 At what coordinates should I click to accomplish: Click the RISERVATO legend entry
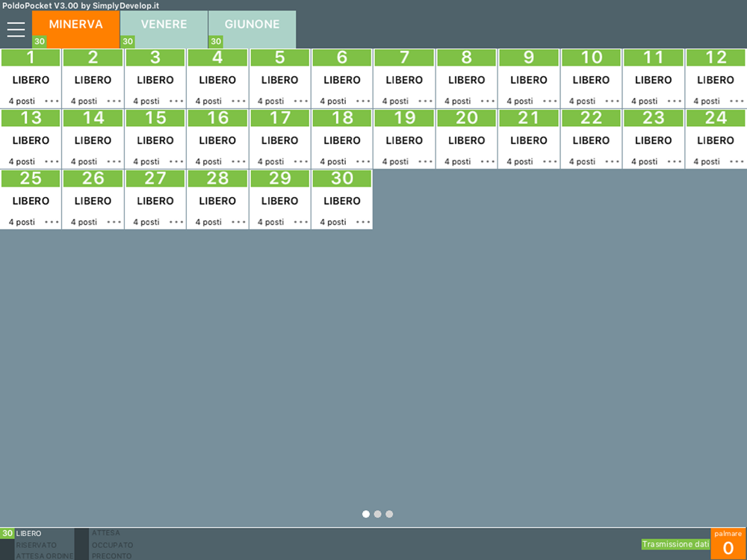pyautogui.click(x=36, y=545)
